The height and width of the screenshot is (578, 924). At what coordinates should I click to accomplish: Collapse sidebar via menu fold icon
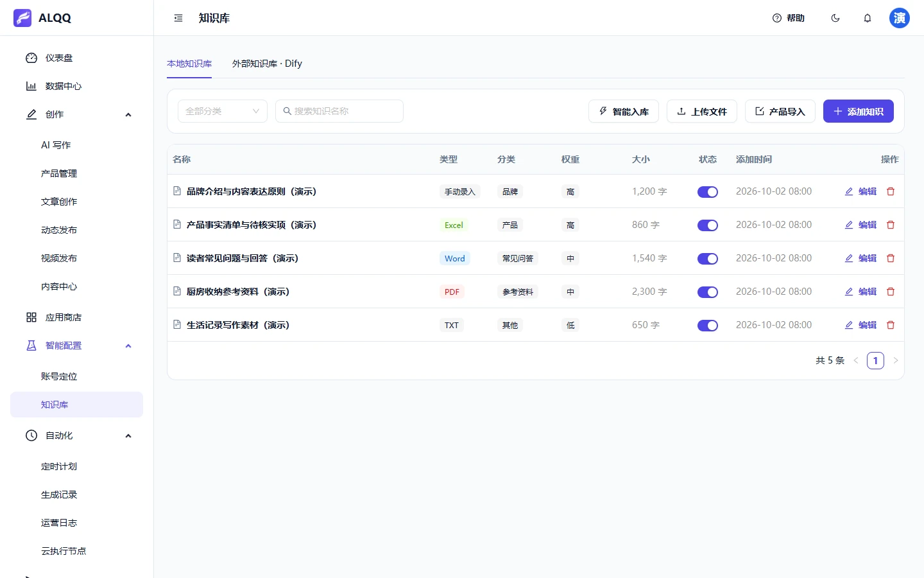(178, 18)
